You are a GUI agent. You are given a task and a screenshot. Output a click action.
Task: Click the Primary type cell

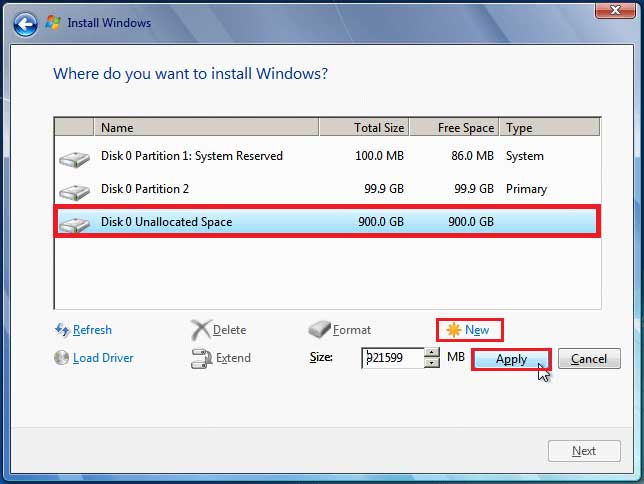pos(527,189)
